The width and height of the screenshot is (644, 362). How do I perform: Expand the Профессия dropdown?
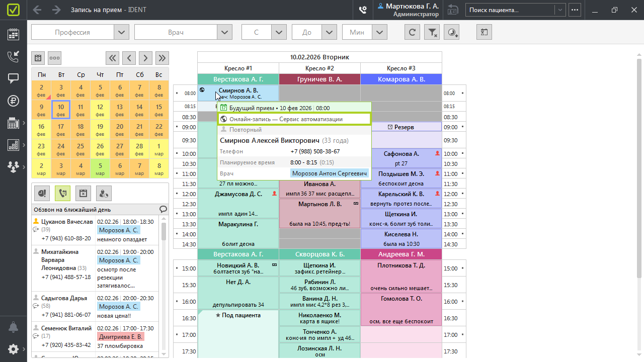121,32
